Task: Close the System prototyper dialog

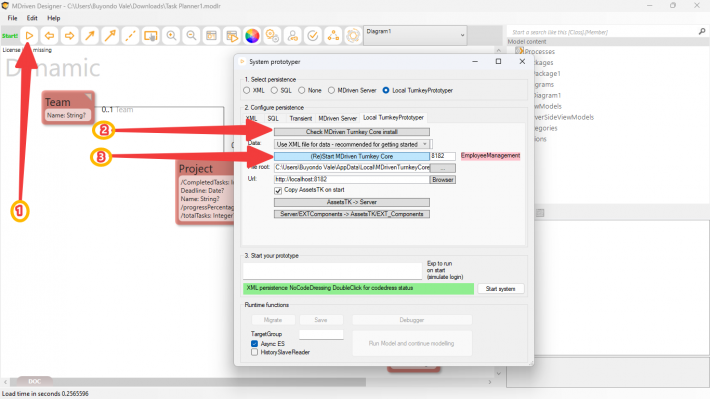Action: [522, 61]
